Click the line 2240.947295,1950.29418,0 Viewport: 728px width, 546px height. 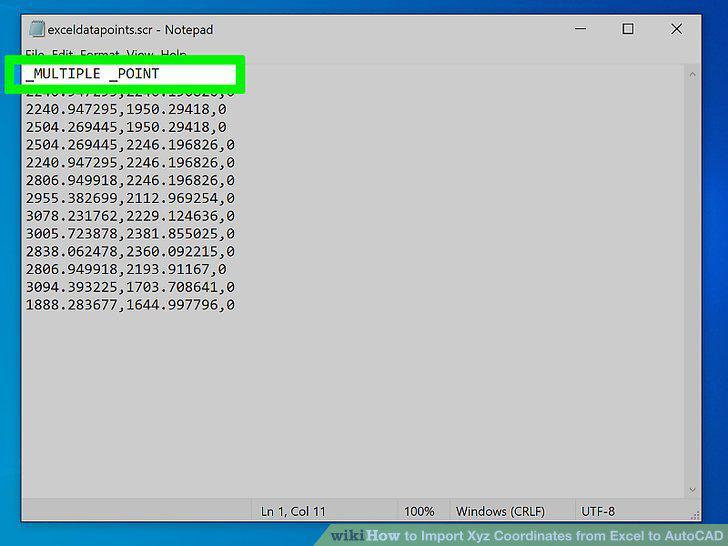(x=126, y=110)
